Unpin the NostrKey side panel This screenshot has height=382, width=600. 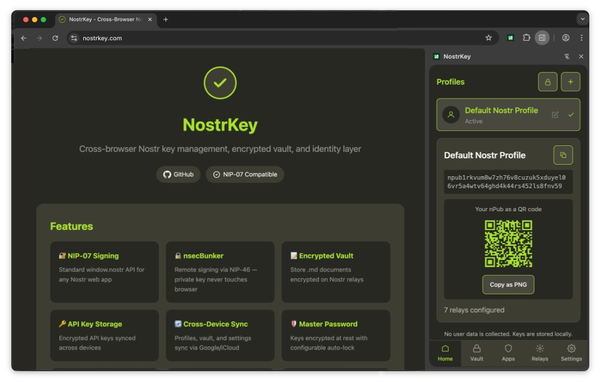point(567,56)
